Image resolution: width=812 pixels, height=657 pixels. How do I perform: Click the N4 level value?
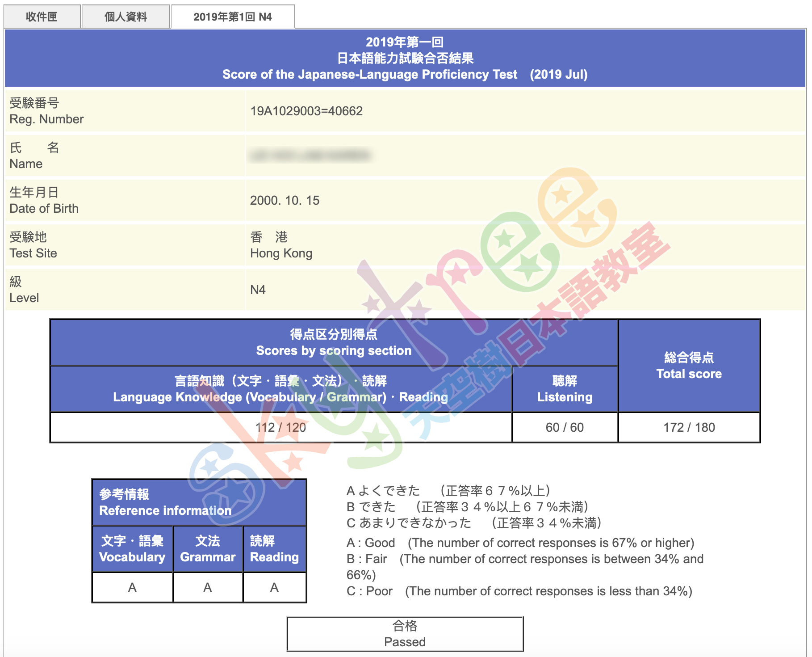258,290
